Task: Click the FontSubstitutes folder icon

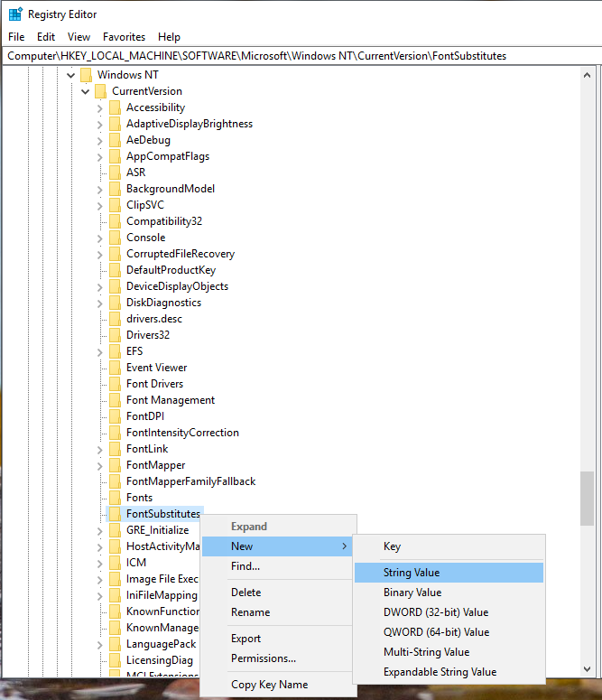Action: (x=116, y=514)
